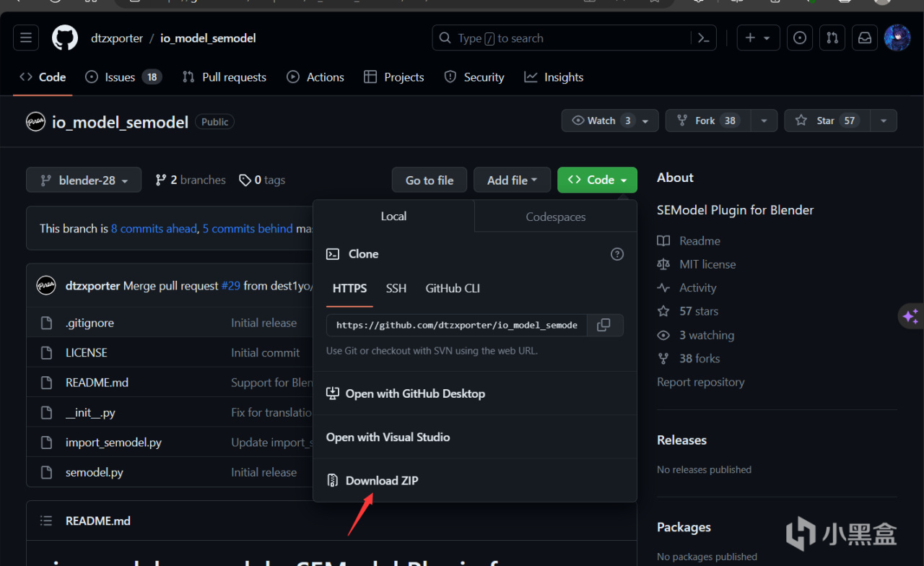This screenshot has width=924, height=566.
Task: Open pull requests icon in top header
Action: (x=832, y=38)
